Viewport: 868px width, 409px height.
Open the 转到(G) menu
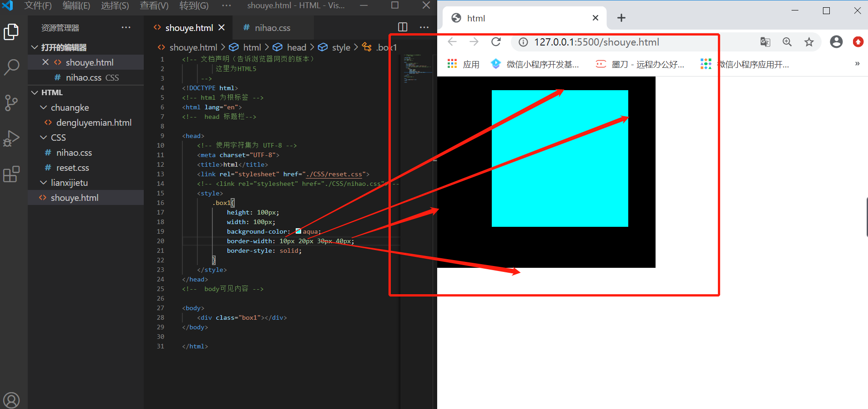click(x=194, y=5)
